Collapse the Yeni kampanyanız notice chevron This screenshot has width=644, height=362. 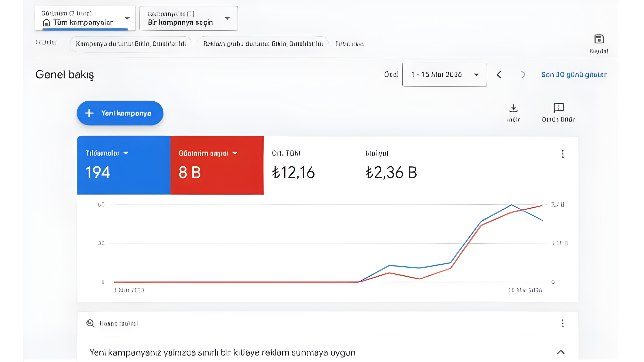pos(561,352)
